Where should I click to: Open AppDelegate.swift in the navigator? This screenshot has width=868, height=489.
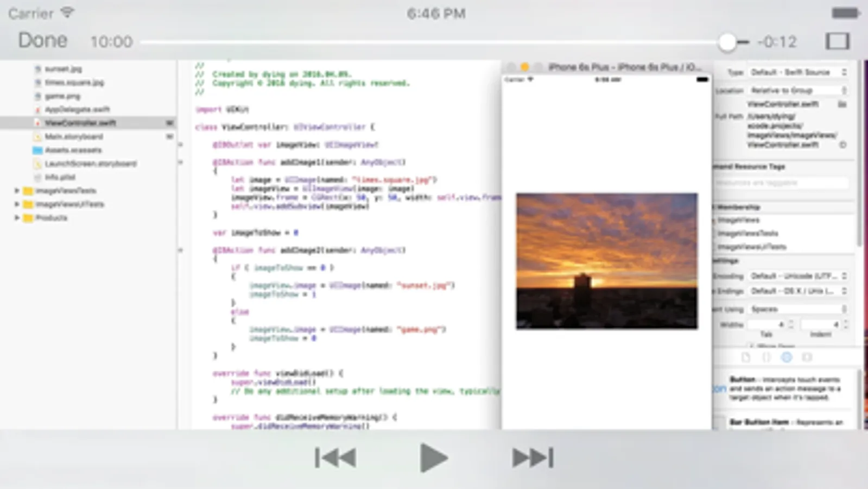point(77,110)
